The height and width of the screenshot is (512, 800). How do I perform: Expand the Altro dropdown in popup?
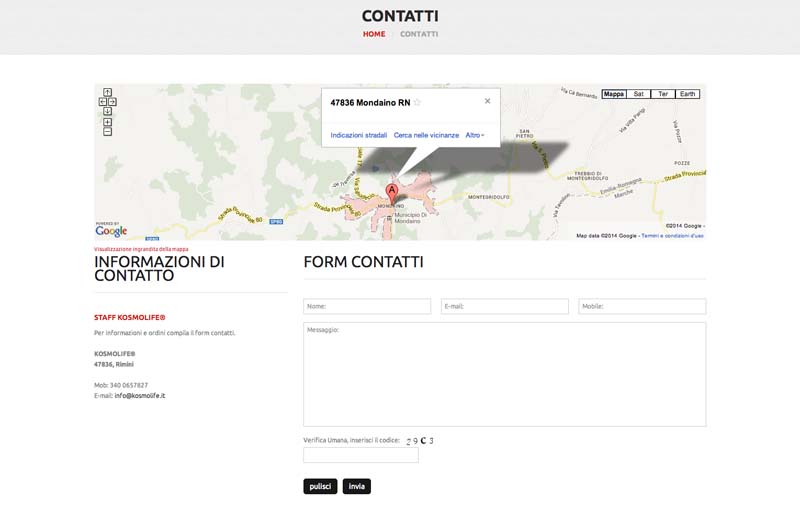coord(475,135)
